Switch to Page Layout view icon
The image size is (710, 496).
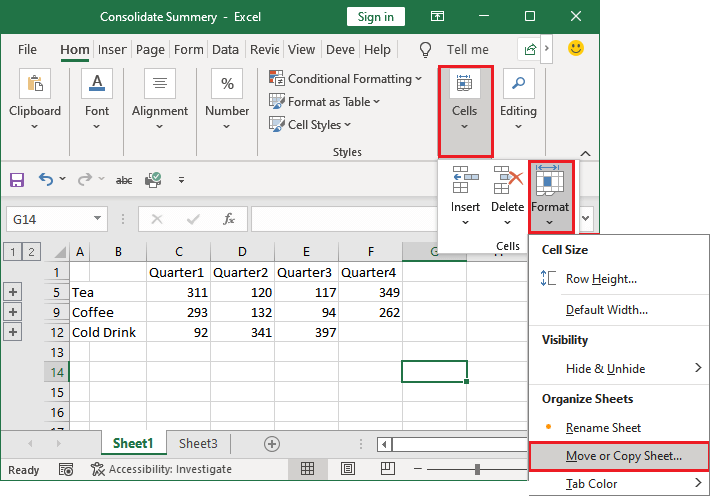pos(348,468)
